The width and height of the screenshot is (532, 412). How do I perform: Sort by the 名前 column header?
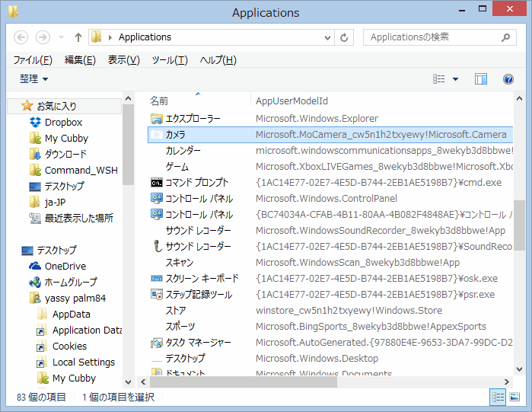[x=199, y=101]
